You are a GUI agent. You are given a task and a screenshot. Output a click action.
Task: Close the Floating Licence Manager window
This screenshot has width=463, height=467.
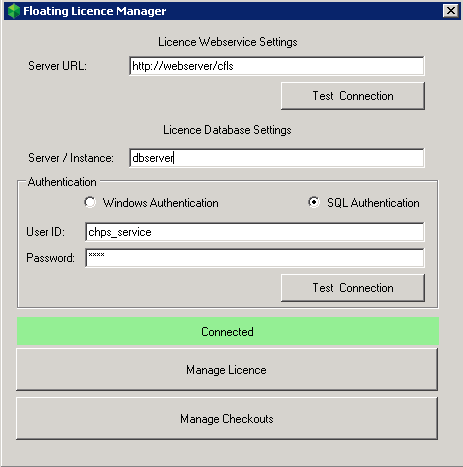tap(451, 11)
